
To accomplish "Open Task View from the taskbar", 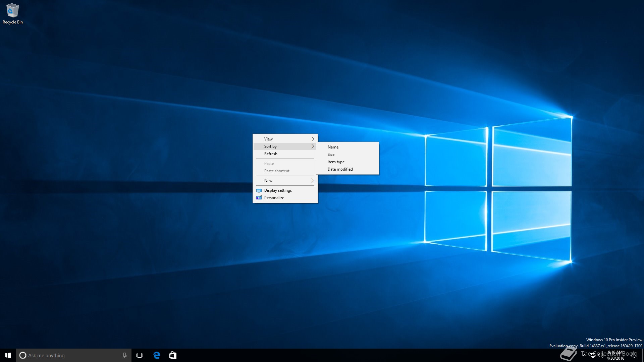I will pyautogui.click(x=140, y=355).
